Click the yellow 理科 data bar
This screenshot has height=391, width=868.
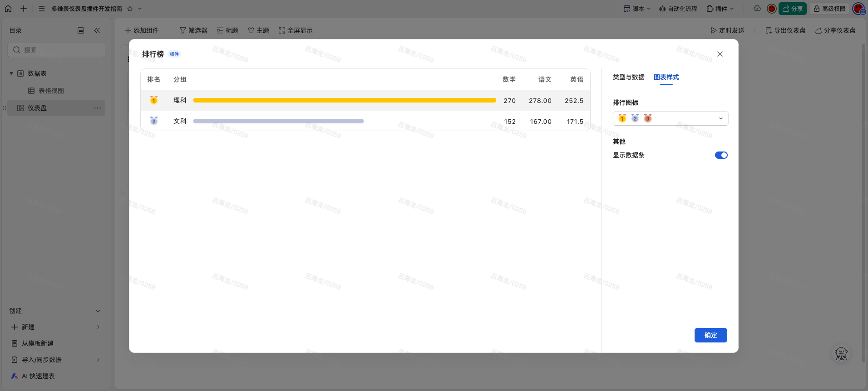click(344, 100)
